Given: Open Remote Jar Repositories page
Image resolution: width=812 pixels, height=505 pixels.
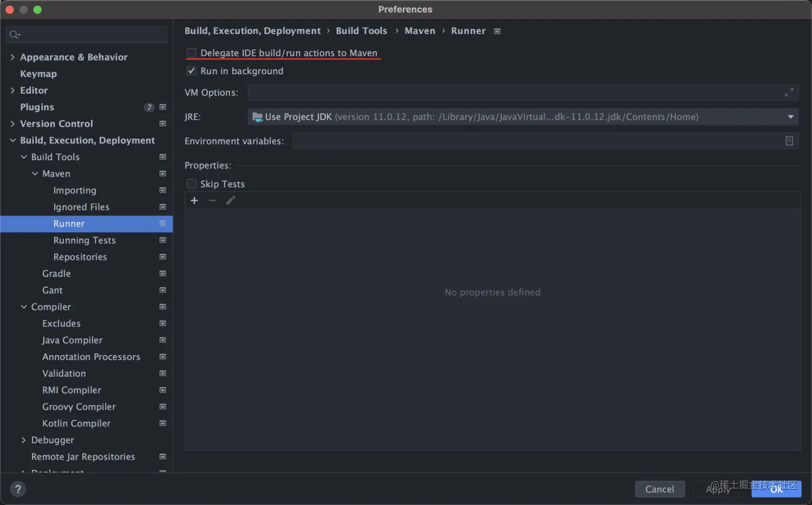Looking at the screenshot, I should coord(83,457).
